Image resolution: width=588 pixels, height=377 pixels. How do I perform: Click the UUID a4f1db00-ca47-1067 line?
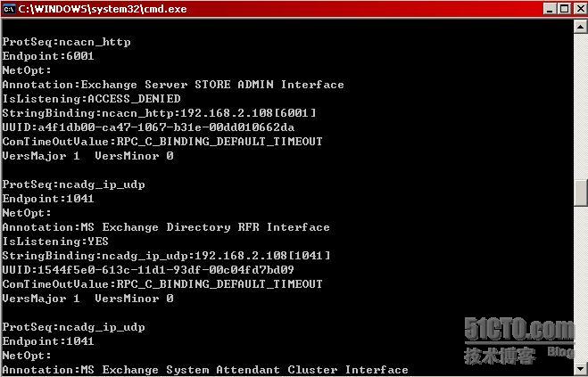click(x=148, y=127)
